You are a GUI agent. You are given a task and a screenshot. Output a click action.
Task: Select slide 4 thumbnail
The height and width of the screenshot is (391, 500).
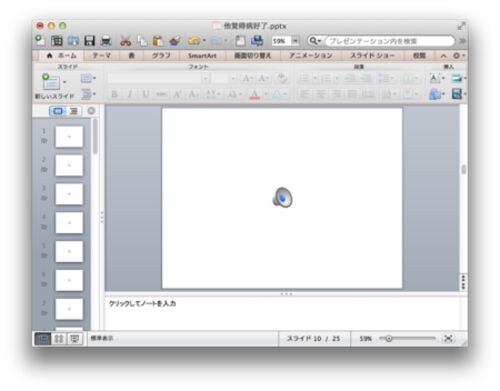[x=69, y=223]
